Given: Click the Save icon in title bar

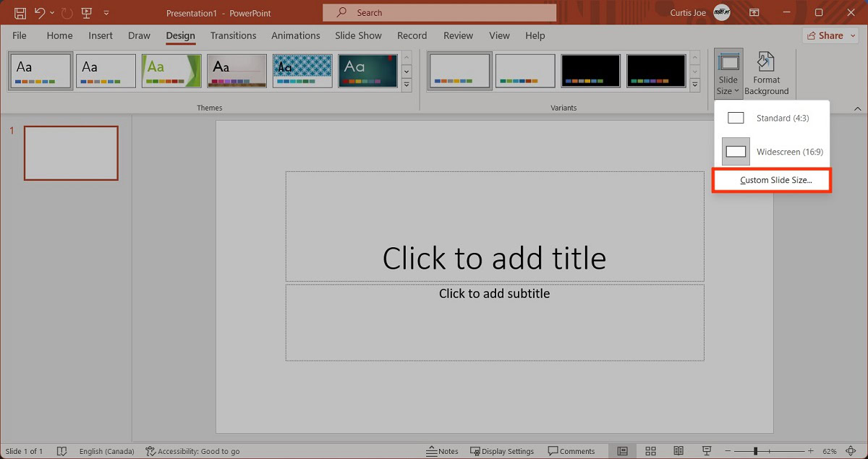Looking at the screenshot, I should (x=20, y=12).
